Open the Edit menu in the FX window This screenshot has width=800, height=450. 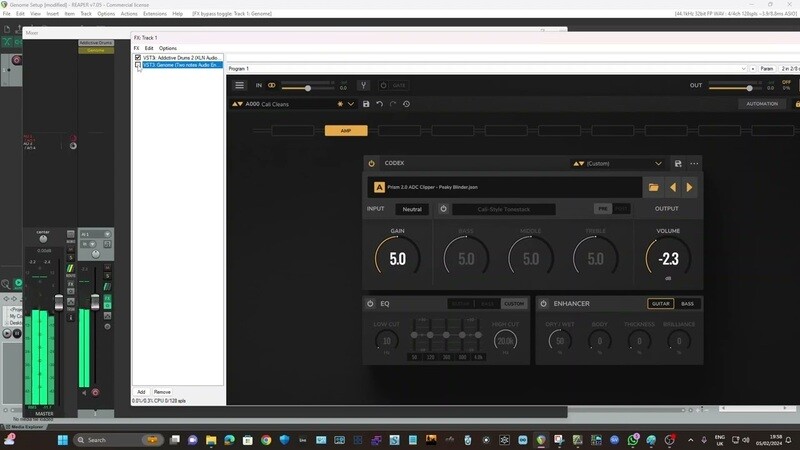149,48
